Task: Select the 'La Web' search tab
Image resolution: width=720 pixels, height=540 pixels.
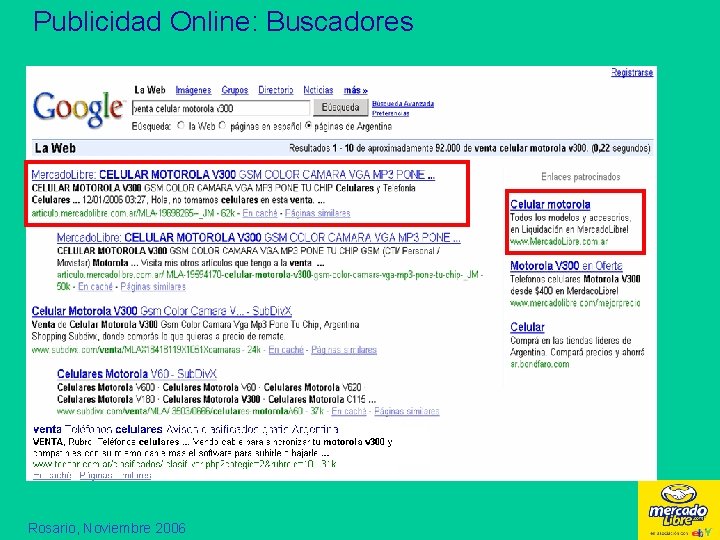Action: point(150,90)
